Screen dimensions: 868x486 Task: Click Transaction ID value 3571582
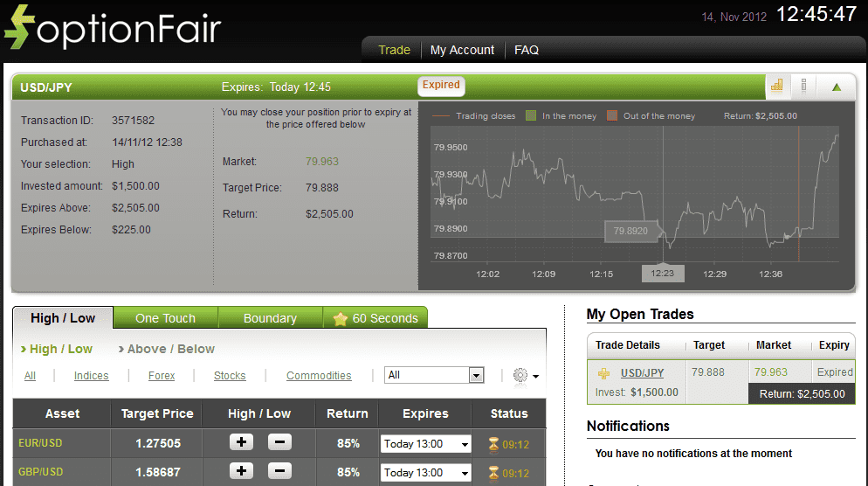pyautogui.click(x=133, y=121)
